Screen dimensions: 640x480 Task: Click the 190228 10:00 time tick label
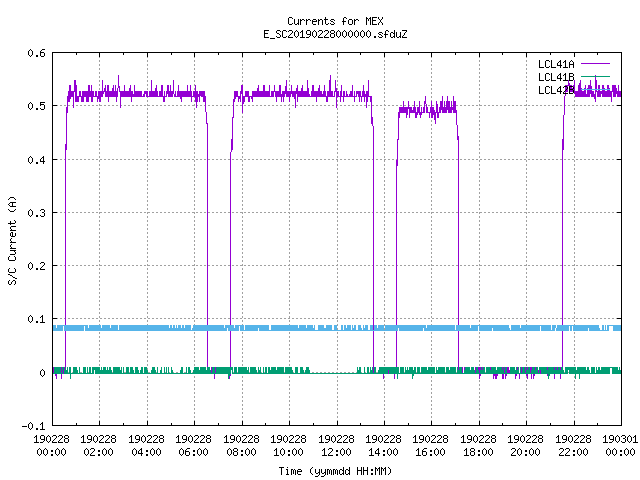click(x=289, y=446)
